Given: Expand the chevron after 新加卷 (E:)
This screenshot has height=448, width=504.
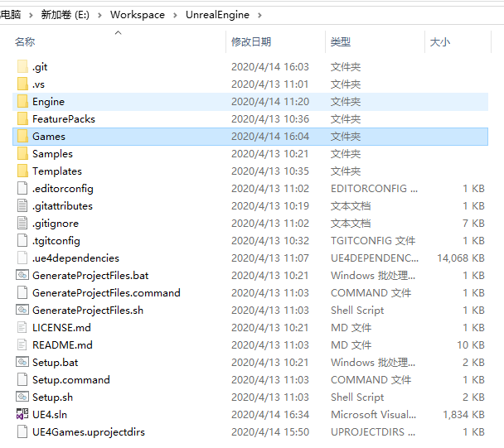Looking at the screenshot, I should coord(99,15).
